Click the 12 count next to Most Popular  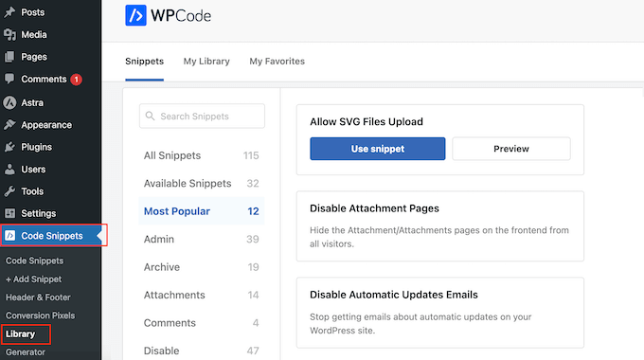click(253, 211)
